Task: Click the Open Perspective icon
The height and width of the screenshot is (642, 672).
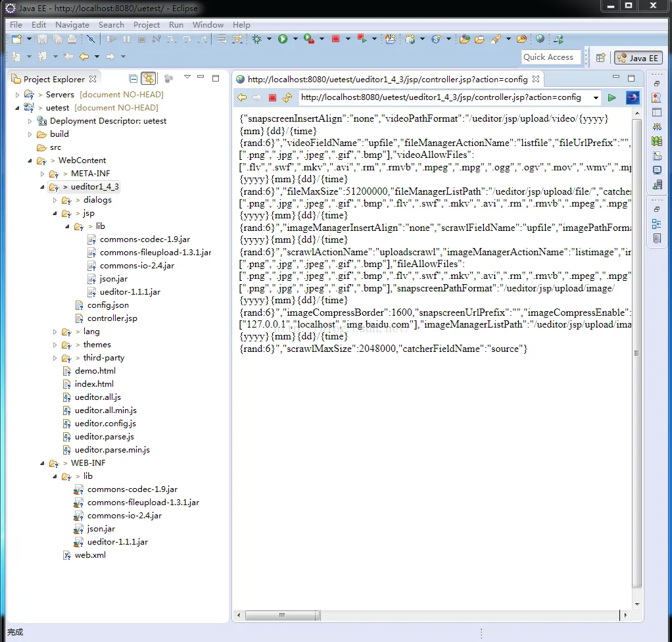Action: click(x=600, y=58)
